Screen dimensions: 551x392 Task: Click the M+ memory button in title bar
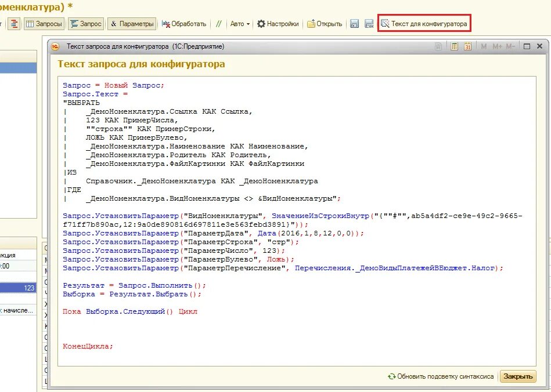pyautogui.click(x=497, y=46)
